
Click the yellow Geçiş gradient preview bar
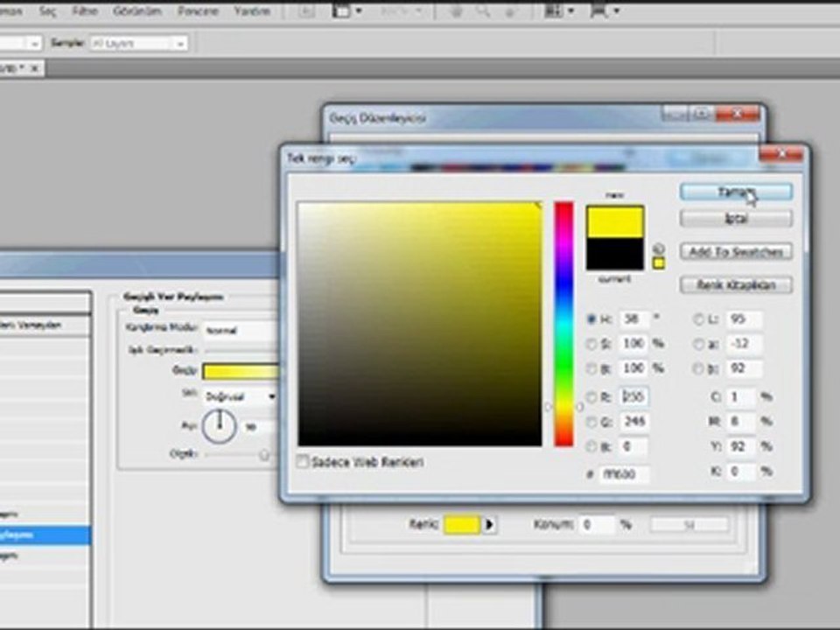[x=241, y=371]
